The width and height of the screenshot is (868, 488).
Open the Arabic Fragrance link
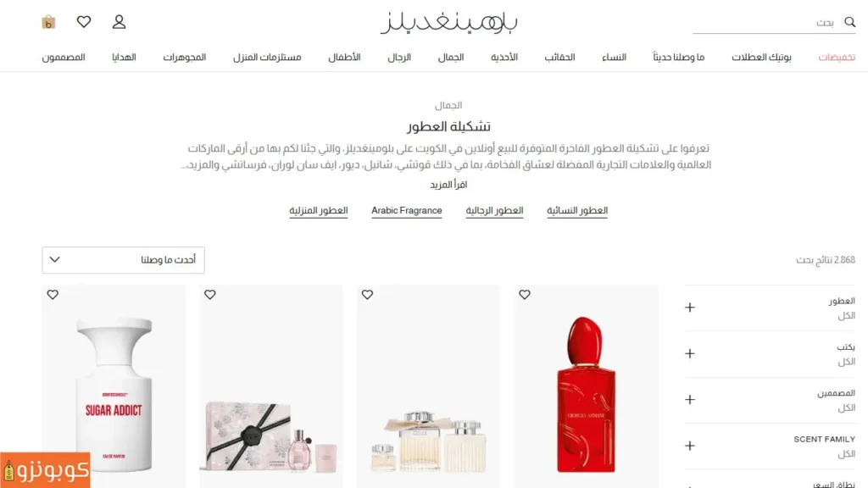(x=406, y=211)
